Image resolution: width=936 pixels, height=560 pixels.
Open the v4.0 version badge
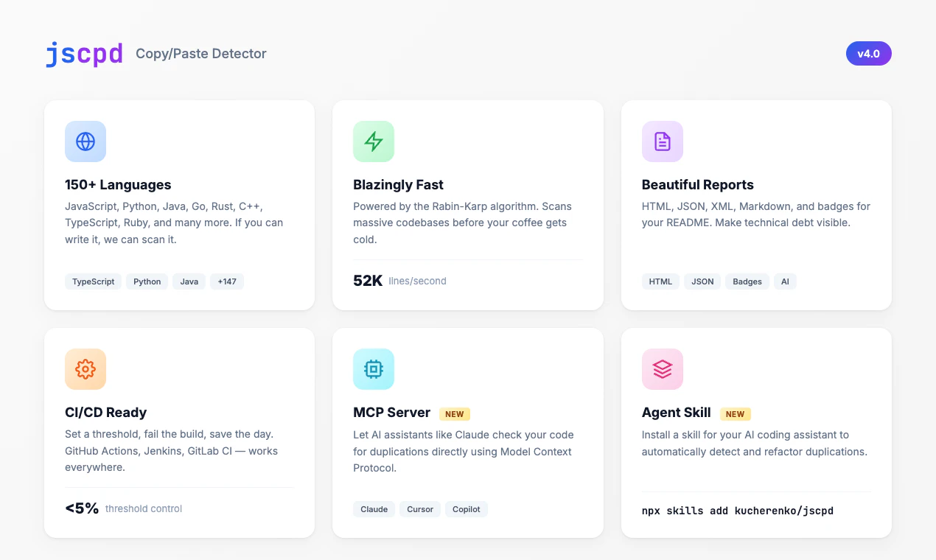click(868, 53)
